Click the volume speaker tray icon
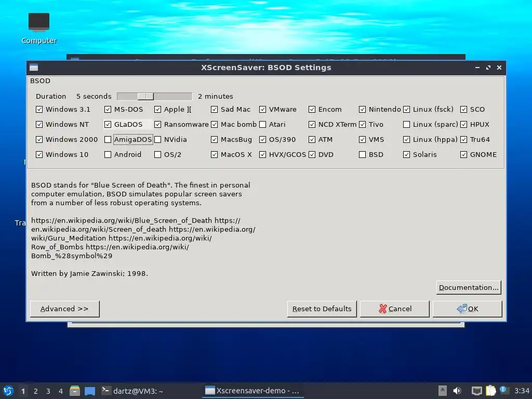This screenshot has height=399, width=532. coord(457,391)
